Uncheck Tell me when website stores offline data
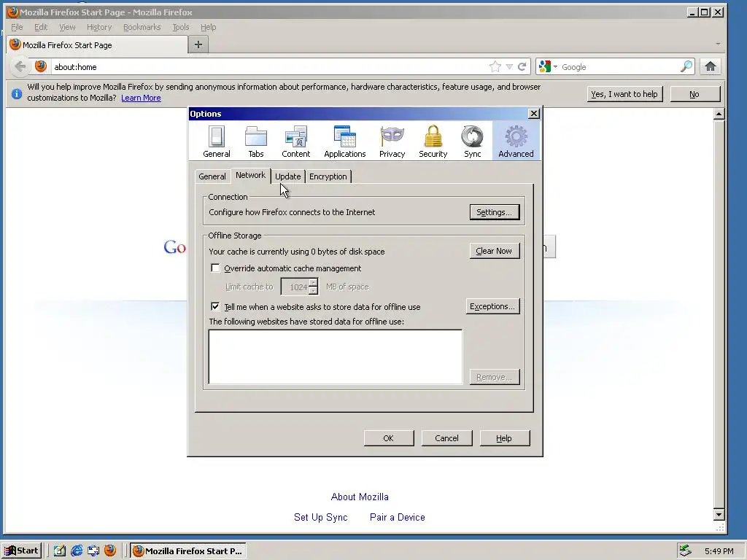Screen dimensions: 747x560 click(x=215, y=306)
